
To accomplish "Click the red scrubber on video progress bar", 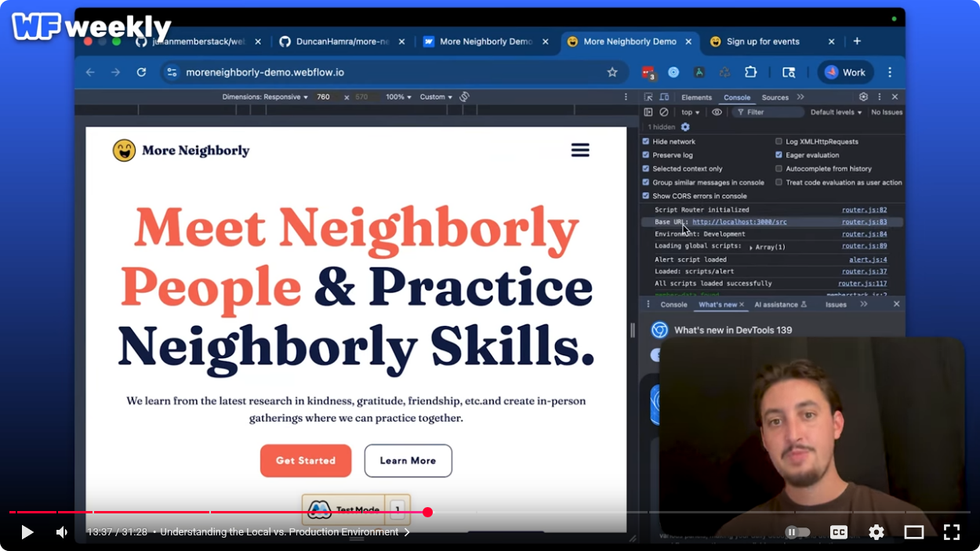I will (x=427, y=512).
